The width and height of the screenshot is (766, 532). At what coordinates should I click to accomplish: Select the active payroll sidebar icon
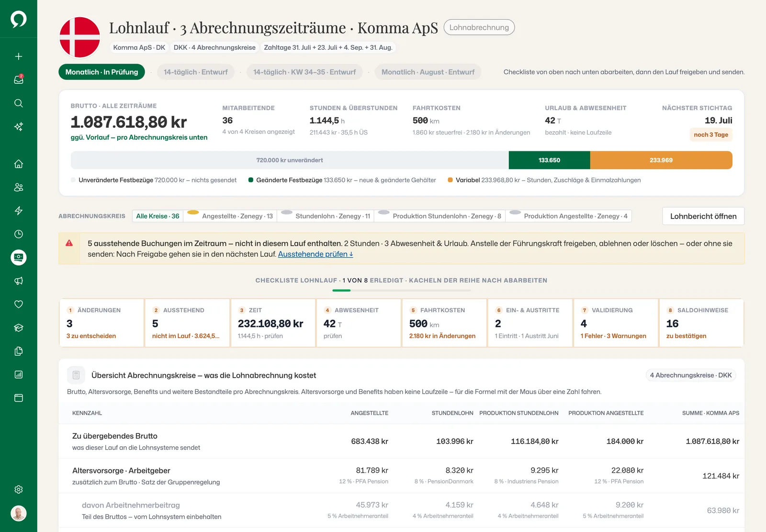pos(19,258)
